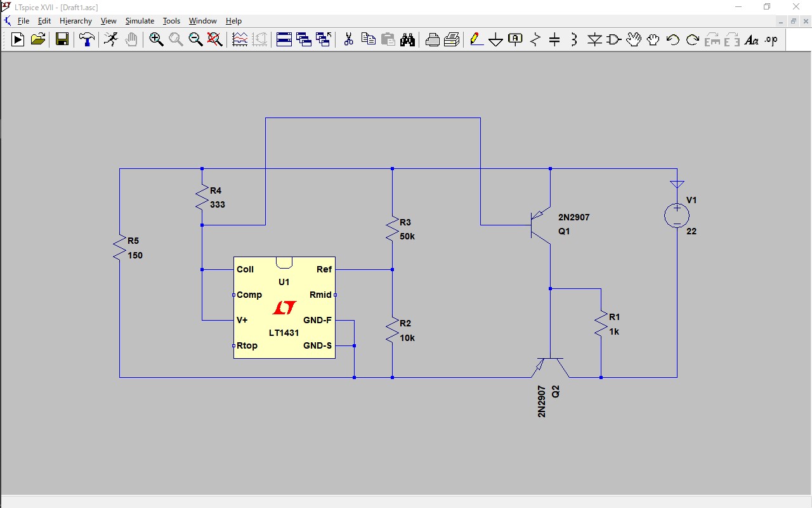Tile the windows horizontally
The image size is (812, 508).
click(x=284, y=39)
